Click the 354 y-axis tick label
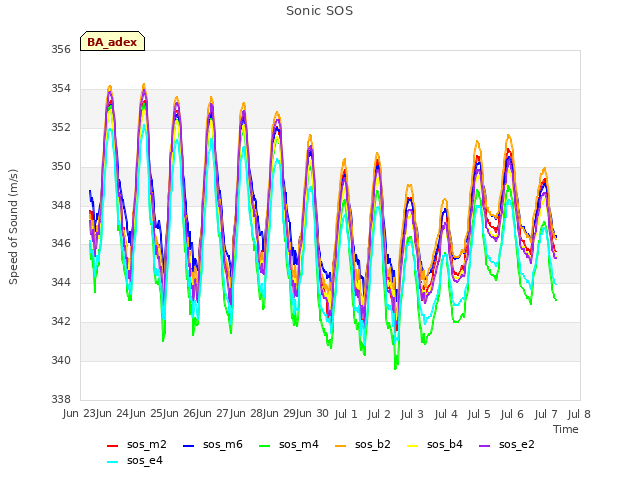 60,89
